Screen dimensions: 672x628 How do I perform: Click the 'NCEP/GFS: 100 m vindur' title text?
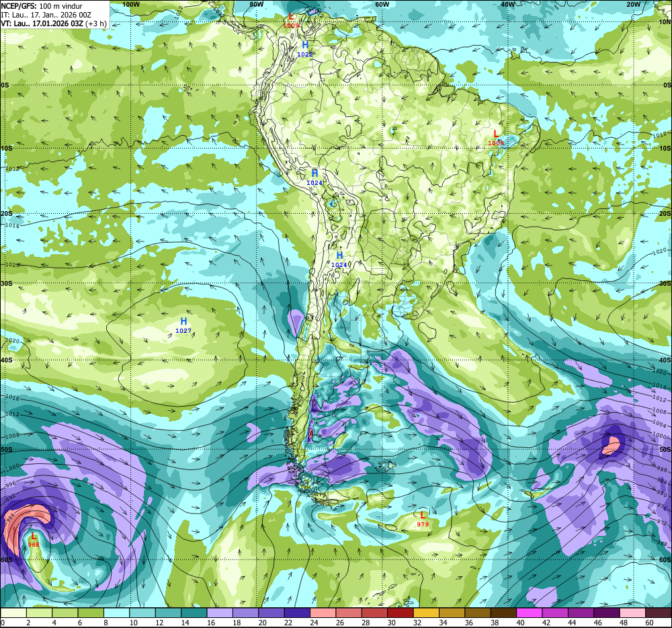42,6
